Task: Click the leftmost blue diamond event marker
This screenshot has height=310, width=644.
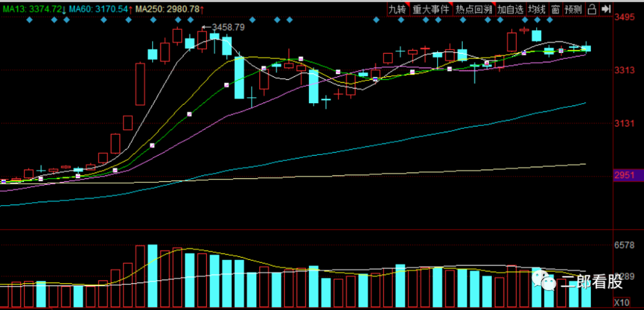Action: point(29,20)
